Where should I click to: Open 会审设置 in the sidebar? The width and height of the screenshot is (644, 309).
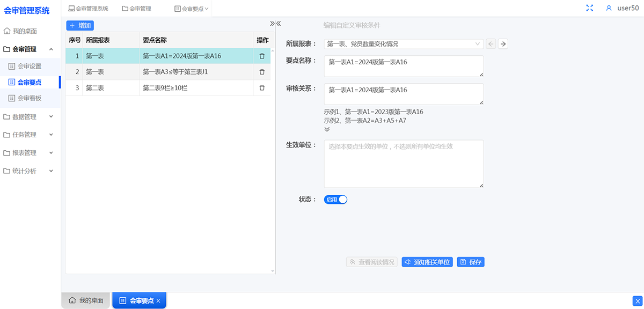pyautogui.click(x=30, y=67)
